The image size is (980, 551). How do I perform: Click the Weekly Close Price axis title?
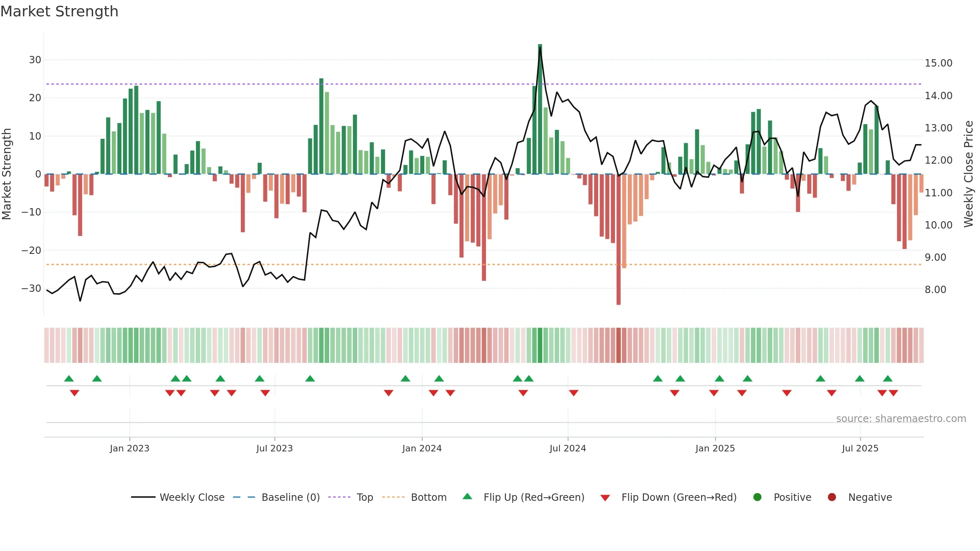969,174
